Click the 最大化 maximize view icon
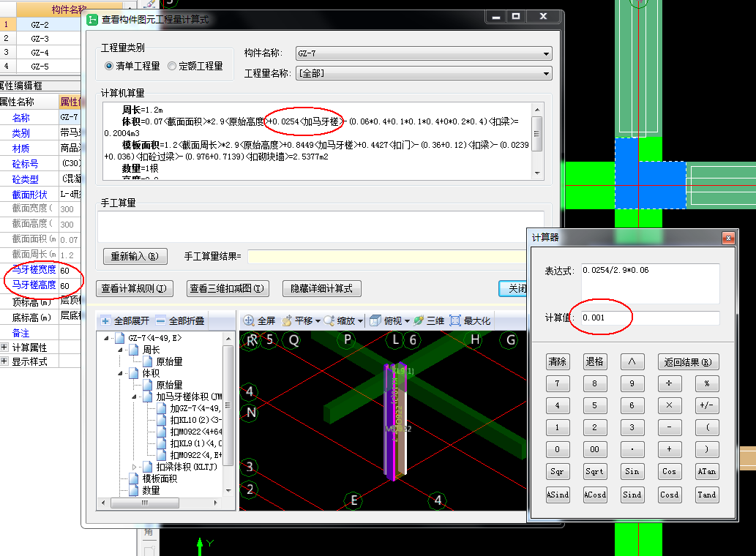 tap(455, 321)
